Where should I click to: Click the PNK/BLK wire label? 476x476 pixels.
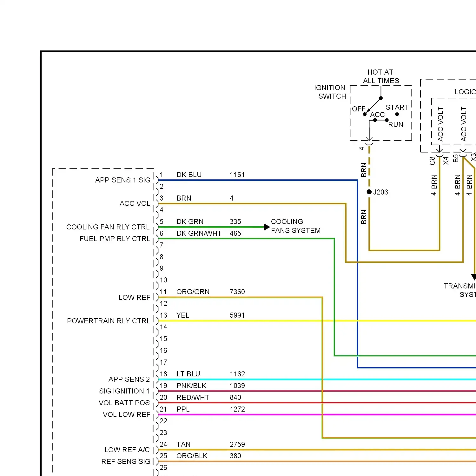[191, 386]
